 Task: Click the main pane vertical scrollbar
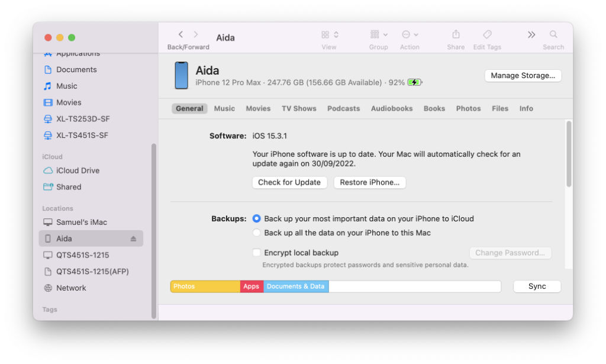coord(569,154)
